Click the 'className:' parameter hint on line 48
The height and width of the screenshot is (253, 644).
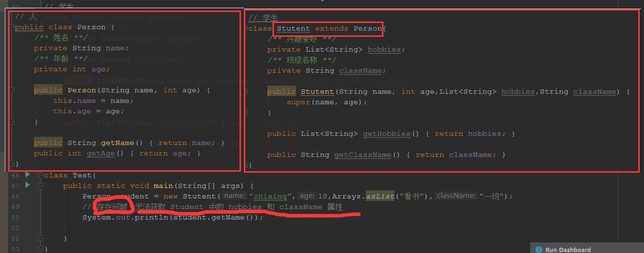[x=456, y=196]
